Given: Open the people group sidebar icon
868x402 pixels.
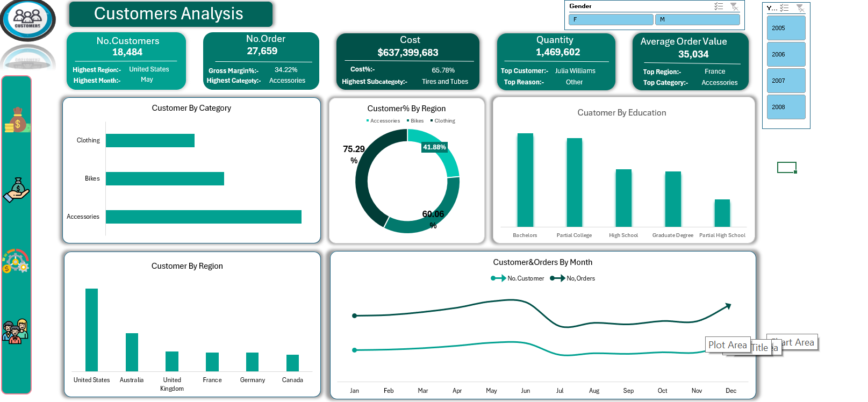Looking at the screenshot, I should pos(16,331).
